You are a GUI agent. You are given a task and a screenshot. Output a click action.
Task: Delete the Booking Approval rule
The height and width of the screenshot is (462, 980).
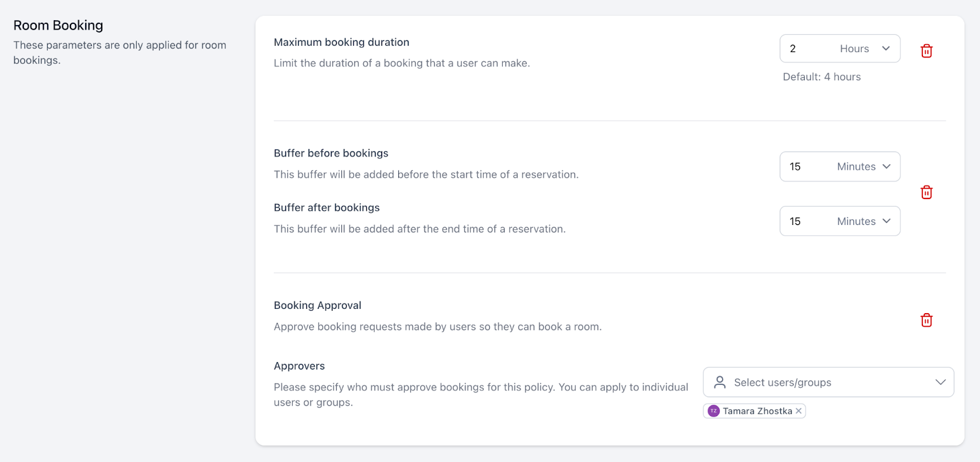point(926,320)
